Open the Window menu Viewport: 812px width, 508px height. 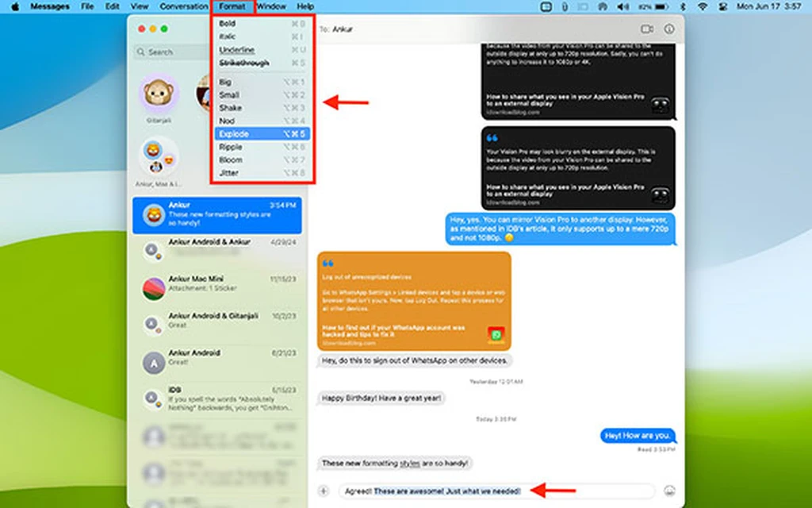[271, 6]
